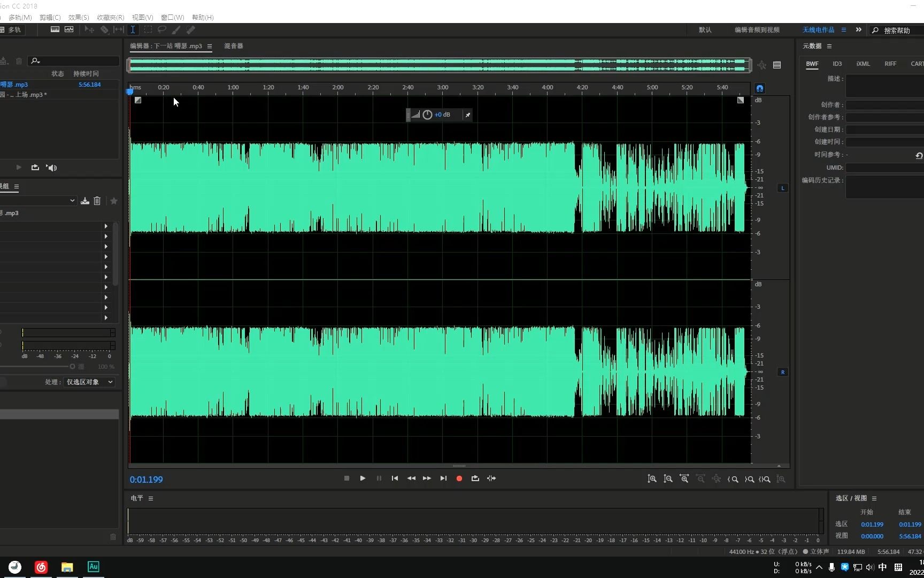Select the Time Selection tool

133,29
